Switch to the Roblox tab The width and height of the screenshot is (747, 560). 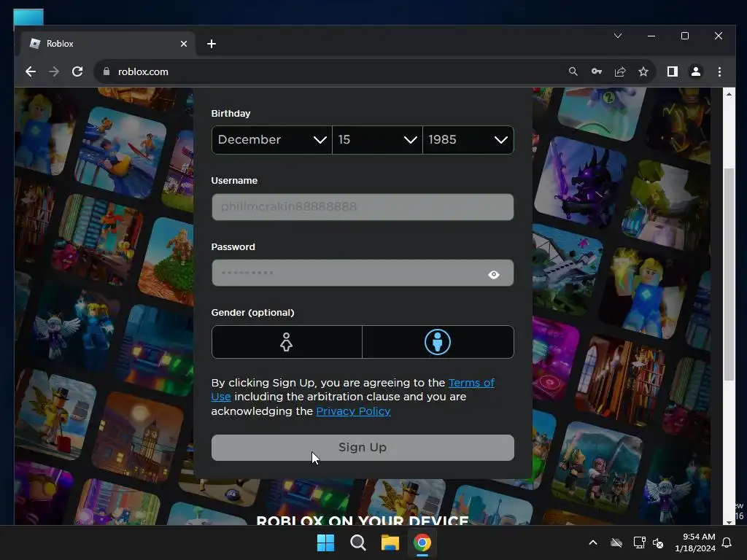[x=108, y=44]
